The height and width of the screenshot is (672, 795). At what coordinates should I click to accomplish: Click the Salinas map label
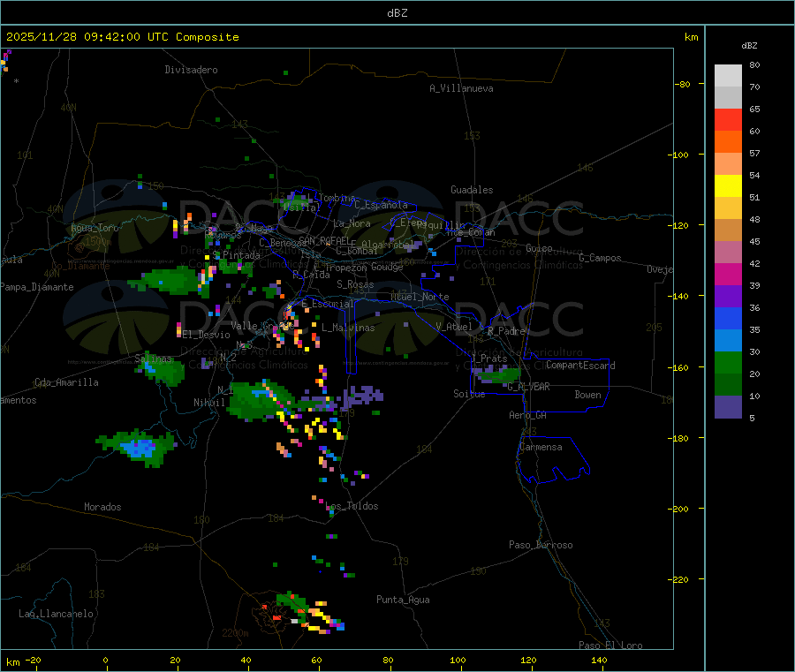(x=153, y=359)
